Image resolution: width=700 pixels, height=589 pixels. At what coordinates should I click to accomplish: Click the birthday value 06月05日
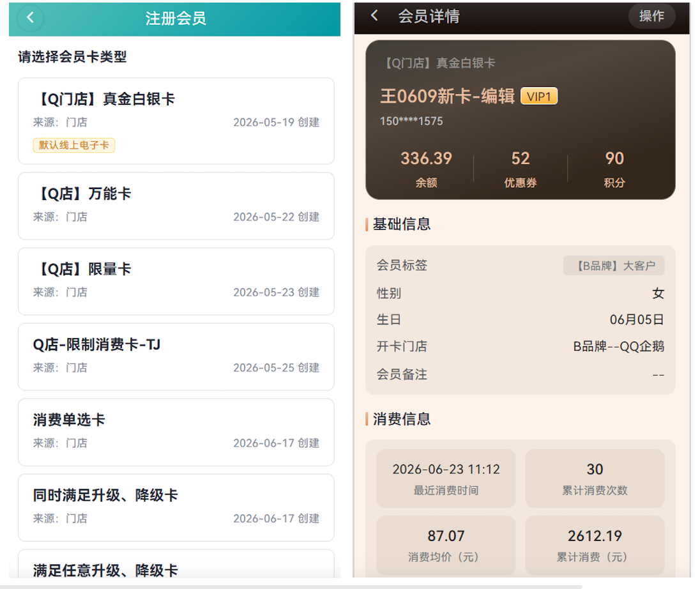[637, 319]
